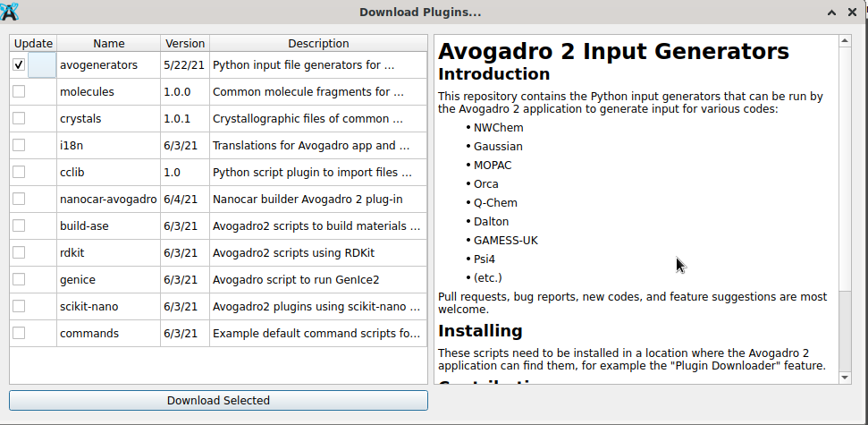Click 'Python script plugin to import files' description

click(318, 173)
